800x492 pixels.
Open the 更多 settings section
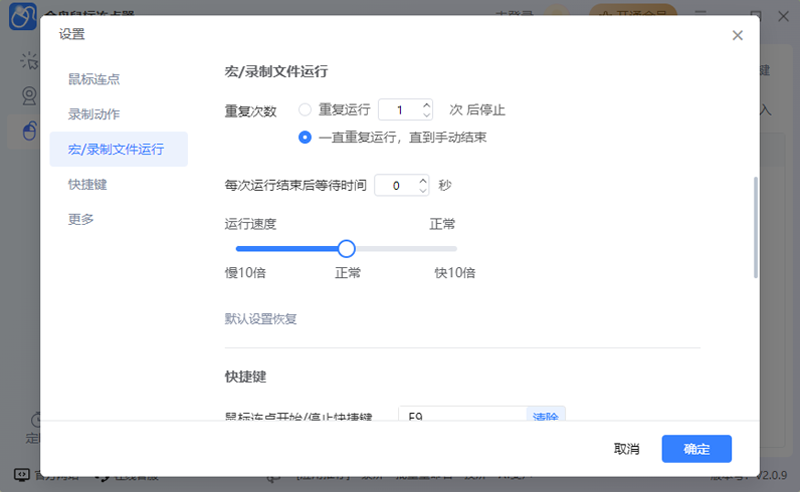[x=81, y=219]
